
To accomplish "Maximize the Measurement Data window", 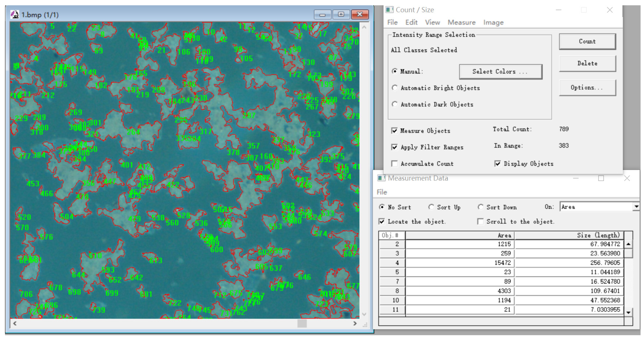I will (601, 178).
